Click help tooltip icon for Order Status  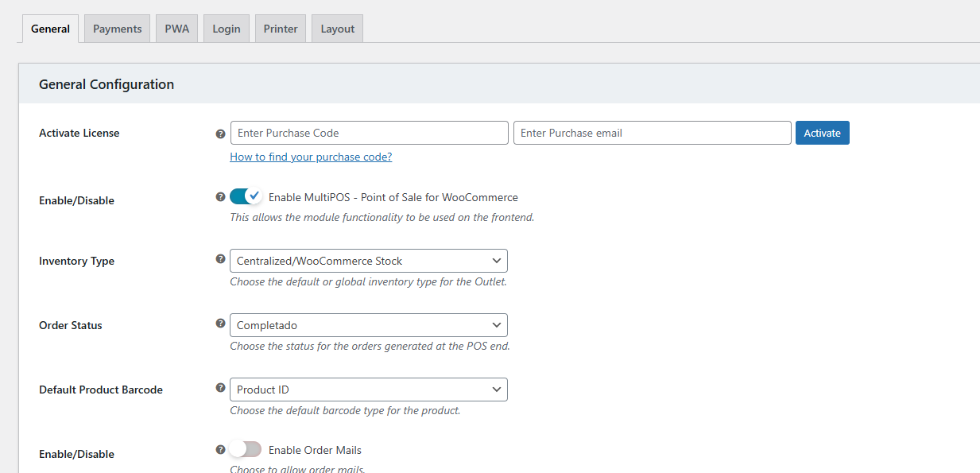[x=221, y=324]
